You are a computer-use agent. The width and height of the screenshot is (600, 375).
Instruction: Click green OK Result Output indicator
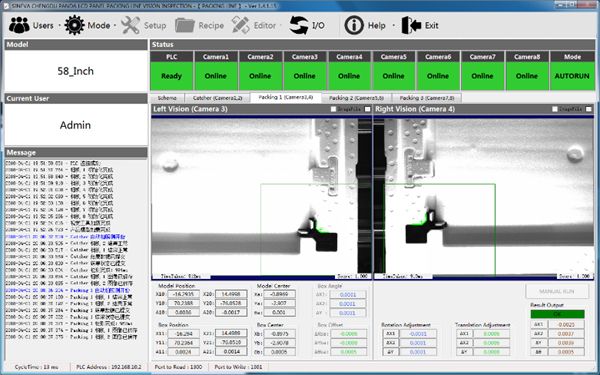click(x=558, y=314)
